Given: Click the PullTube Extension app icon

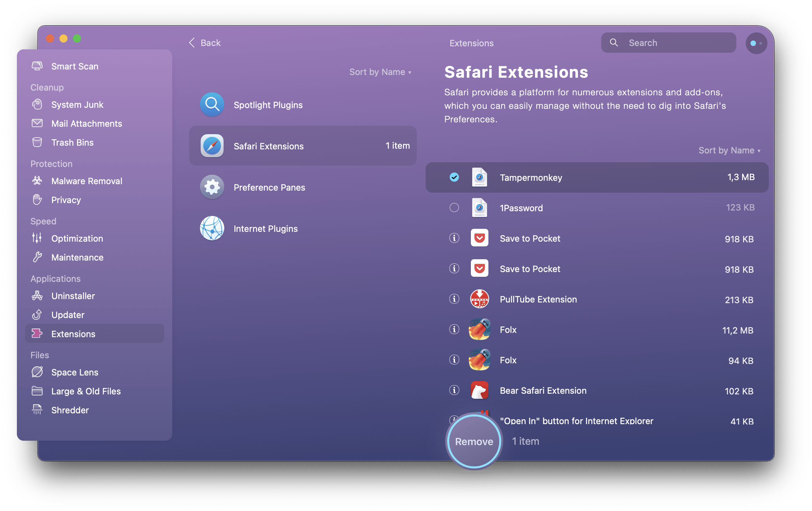Looking at the screenshot, I should point(480,299).
